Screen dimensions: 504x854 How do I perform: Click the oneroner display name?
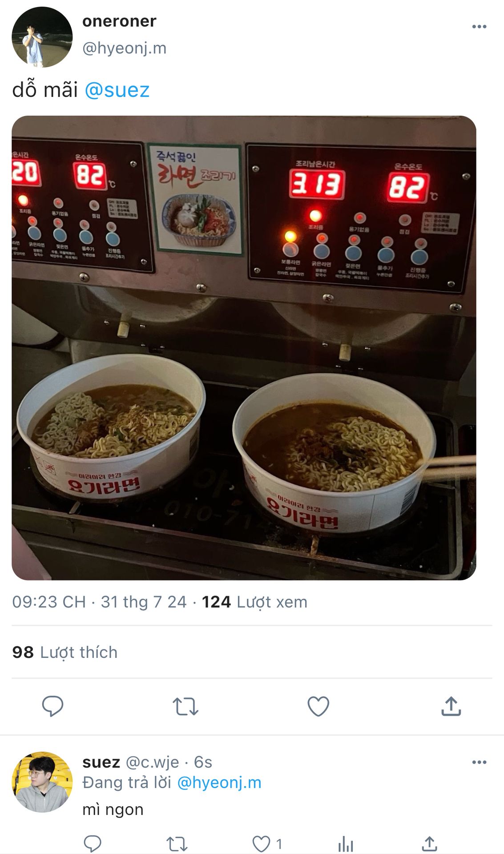tap(119, 21)
